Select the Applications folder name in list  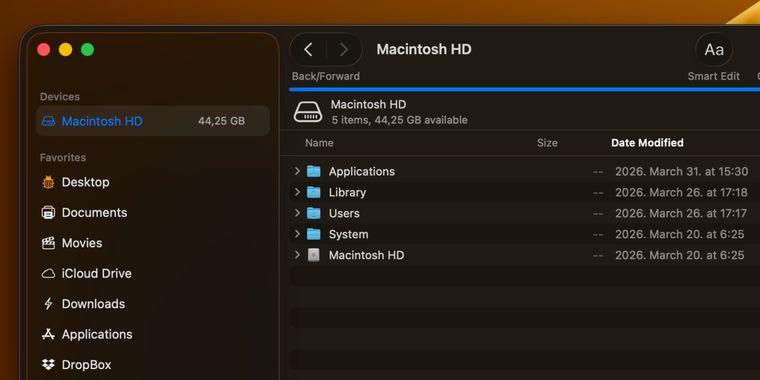pos(362,172)
